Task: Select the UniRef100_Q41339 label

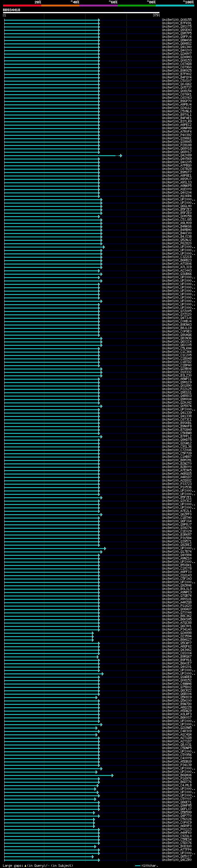Action: click(177, 413)
